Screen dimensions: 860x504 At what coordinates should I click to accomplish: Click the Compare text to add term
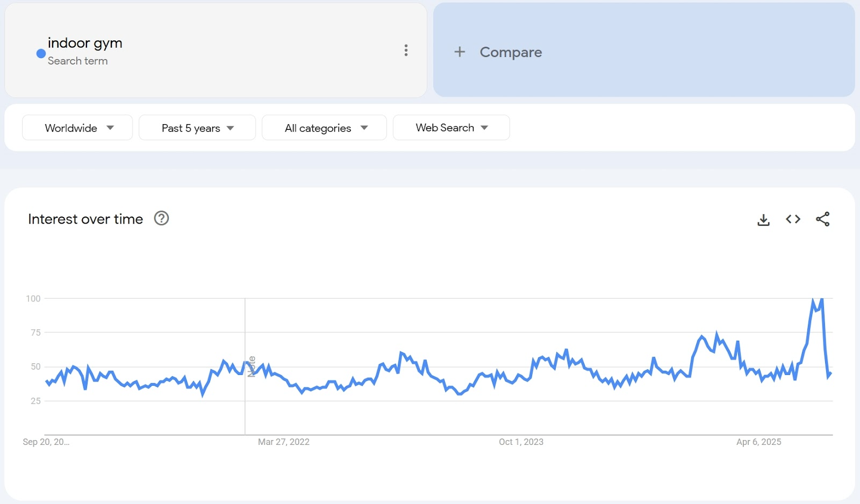(511, 52)
